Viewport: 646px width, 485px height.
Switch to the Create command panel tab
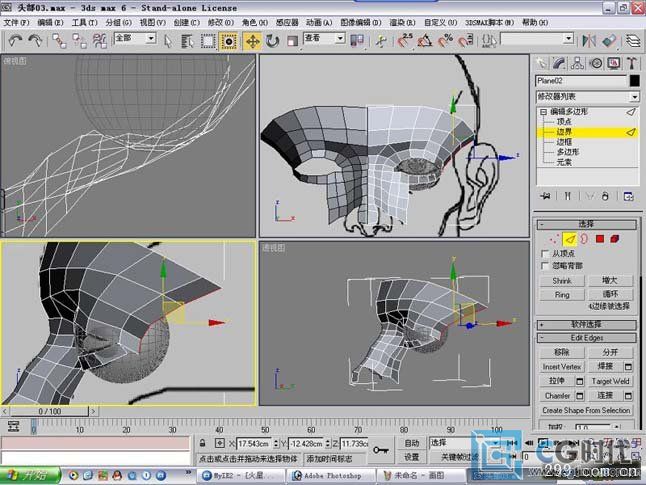[x=541, y=63]
